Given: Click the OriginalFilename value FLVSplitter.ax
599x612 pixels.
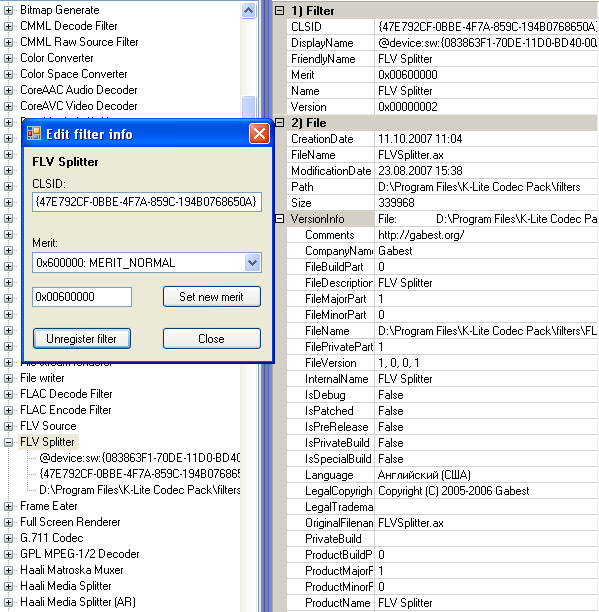Looking at the screenshot, I should pyautogui.click(x=411, y=523).
